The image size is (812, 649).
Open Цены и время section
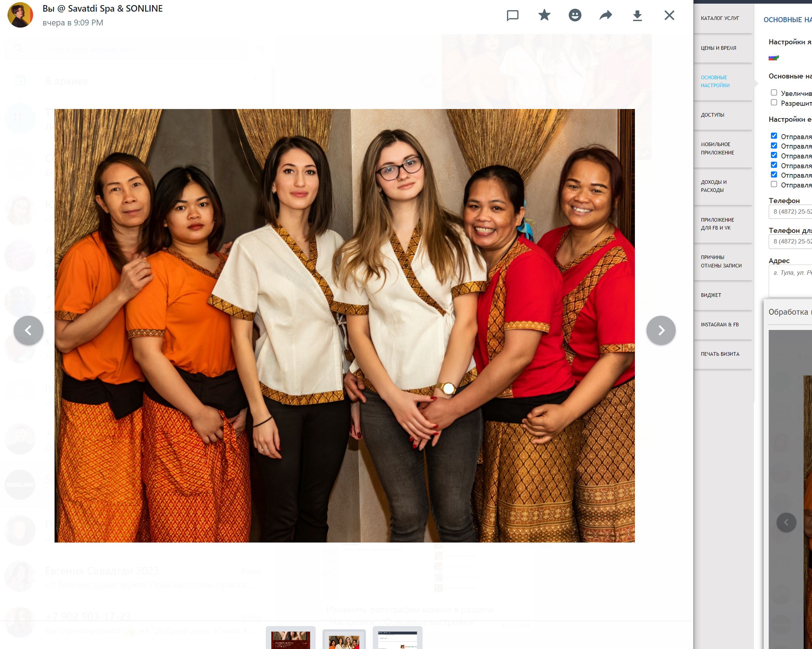click(723, 48)
